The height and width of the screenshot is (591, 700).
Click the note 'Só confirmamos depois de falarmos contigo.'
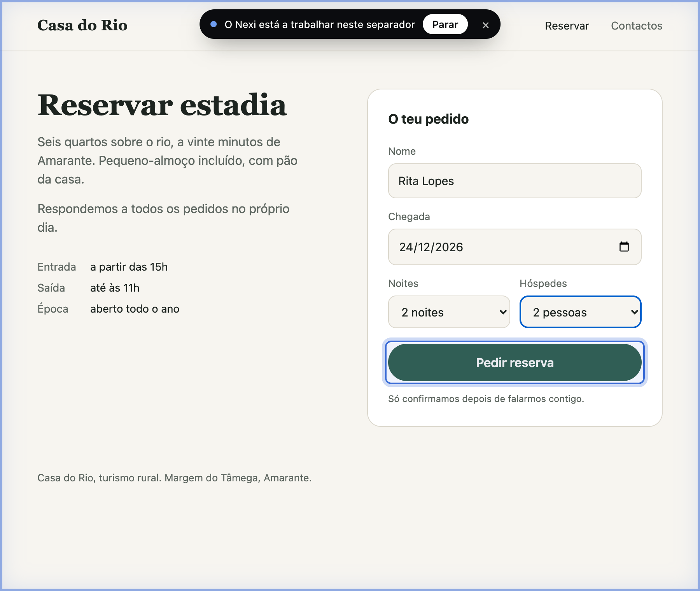[x=486, y=399]
